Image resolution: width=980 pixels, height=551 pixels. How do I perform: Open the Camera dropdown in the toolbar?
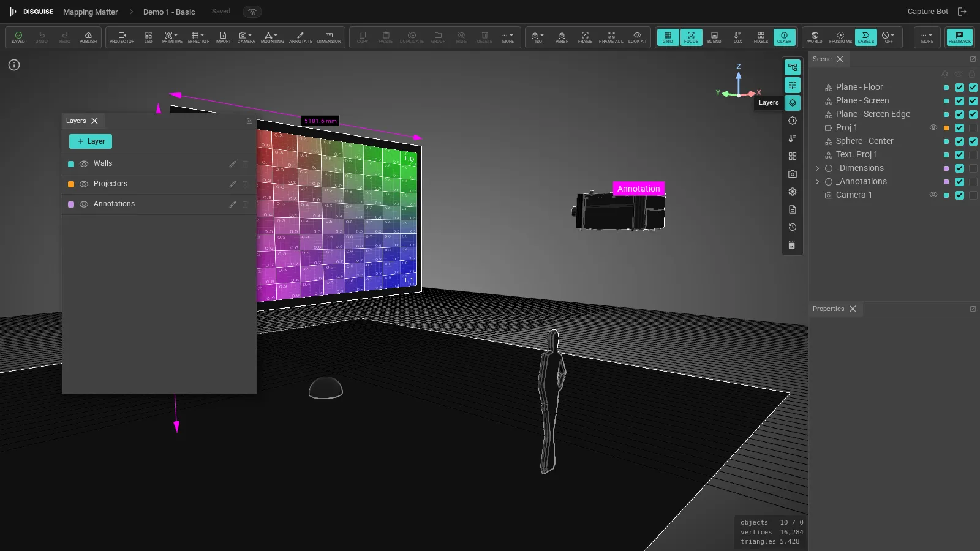(246, 37)
